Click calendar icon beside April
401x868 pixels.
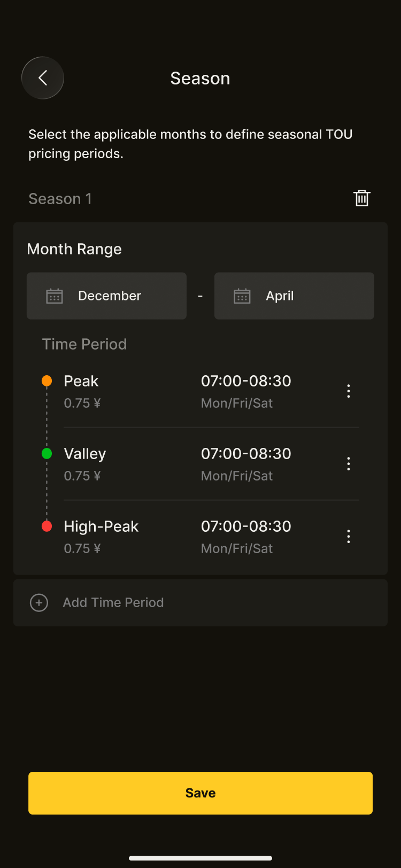click(242, 296)
